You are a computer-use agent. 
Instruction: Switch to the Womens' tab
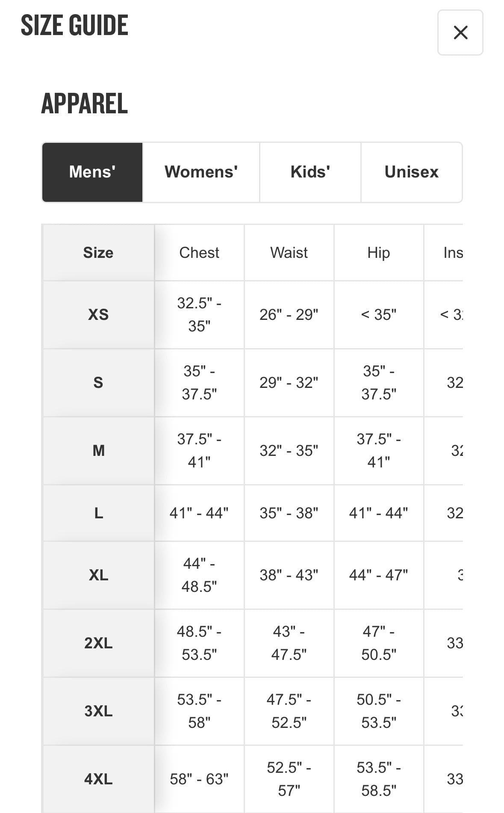pyautogui.click(x=201, y=172)
